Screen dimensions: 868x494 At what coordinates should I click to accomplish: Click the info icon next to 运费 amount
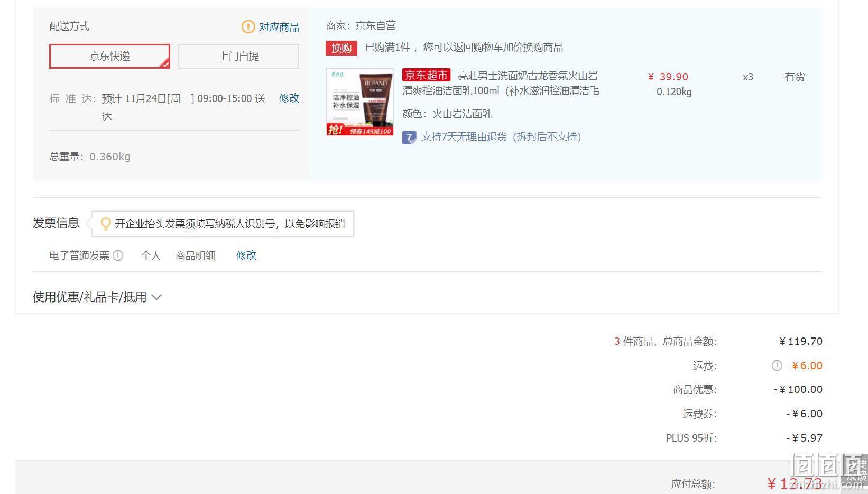(777, 365)
